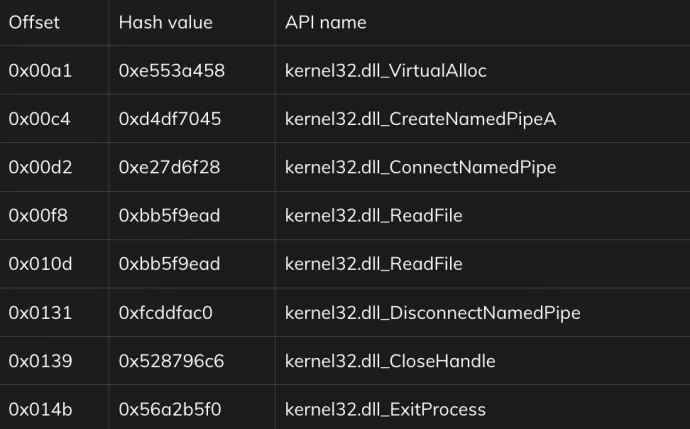Select offset cell 0x00c4
This screenshot has width=690, height=429.
point(40,119)
